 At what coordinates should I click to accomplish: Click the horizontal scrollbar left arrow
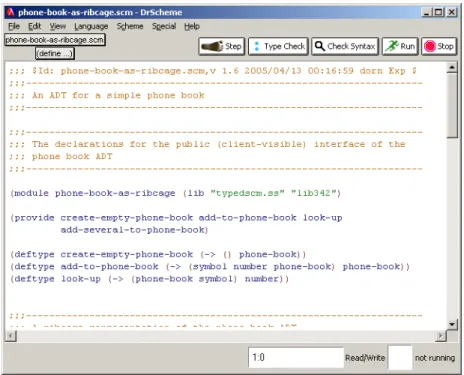pos(11,335)
